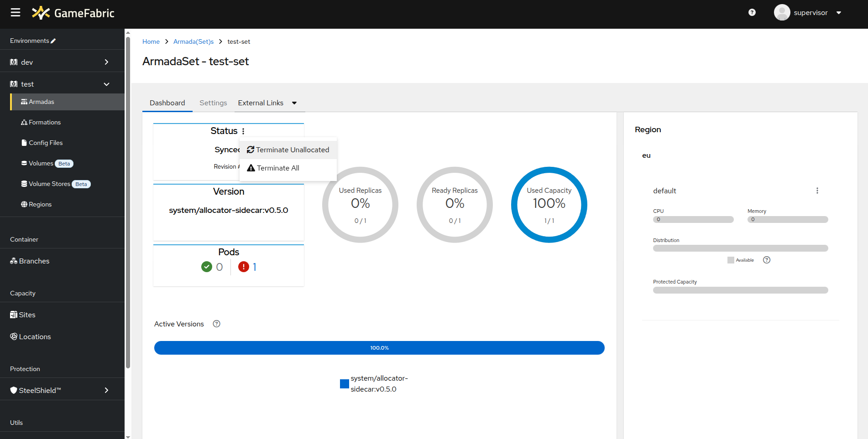Click the Used Capacity donut chart
868x439 pixels.
coord(549,205)
